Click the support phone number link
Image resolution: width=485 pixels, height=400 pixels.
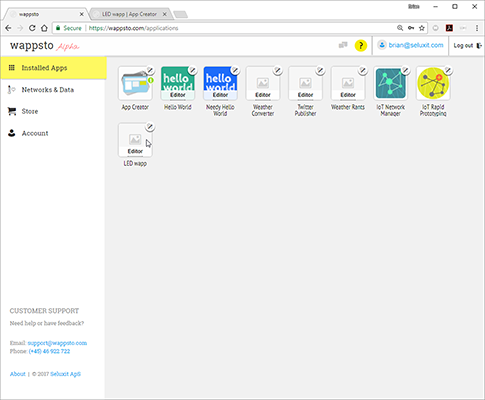pyautogui.click(x=49, y=351)
